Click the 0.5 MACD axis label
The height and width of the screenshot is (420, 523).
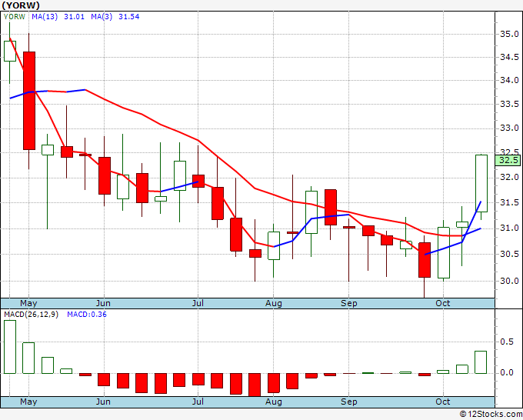coord(507,342)
